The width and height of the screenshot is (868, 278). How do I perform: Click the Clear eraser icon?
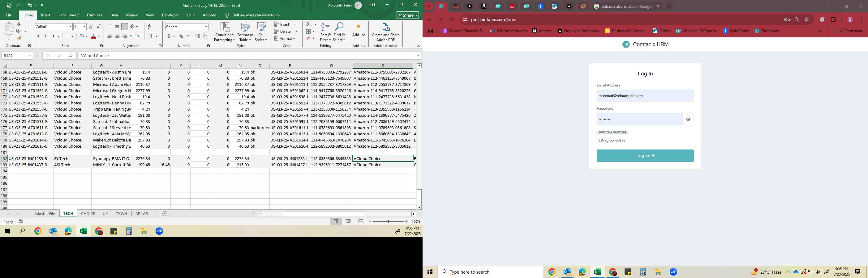click(x=308, y=38)
